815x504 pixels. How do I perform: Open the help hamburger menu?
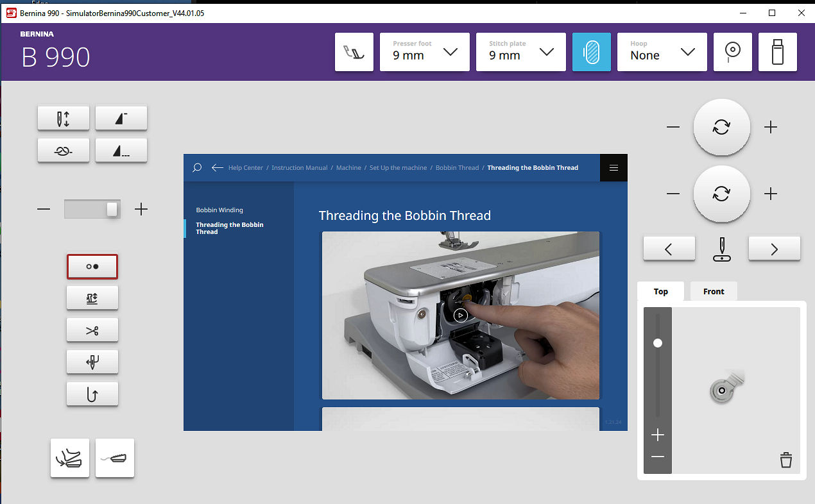tap(614, 168)
